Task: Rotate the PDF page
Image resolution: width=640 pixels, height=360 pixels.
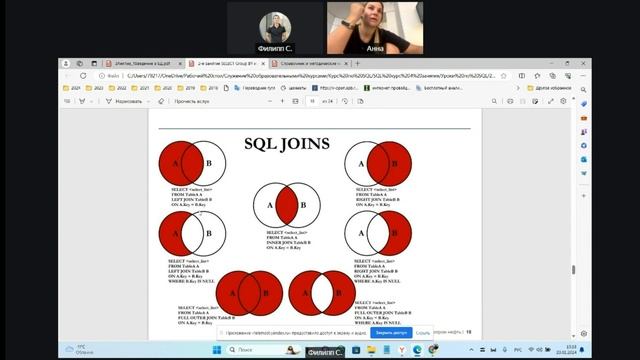Action: [x=345, y=101]
